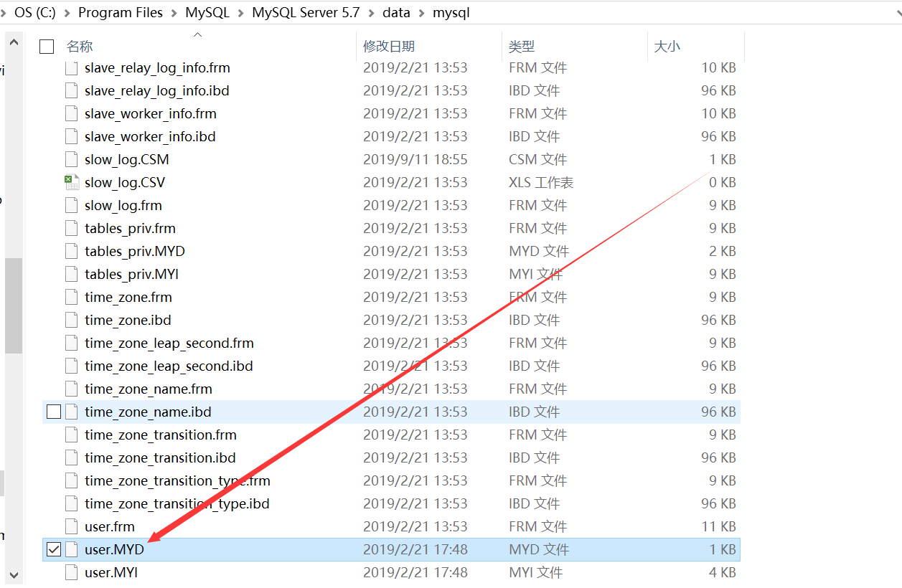
Task: Open chevron before OS (C:) breadcrumb
Action: tap(4, 13)
